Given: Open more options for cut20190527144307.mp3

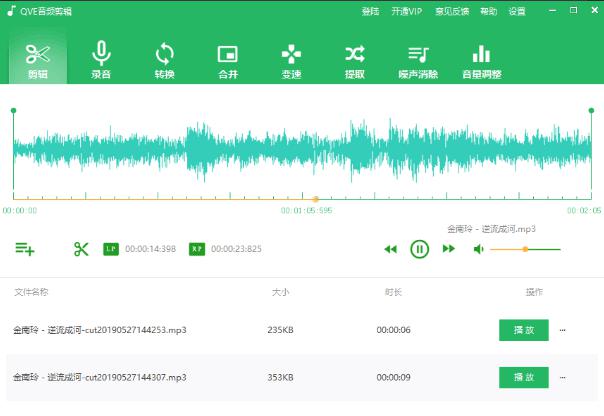Looking at the screenshot, I should pos(563,377).
